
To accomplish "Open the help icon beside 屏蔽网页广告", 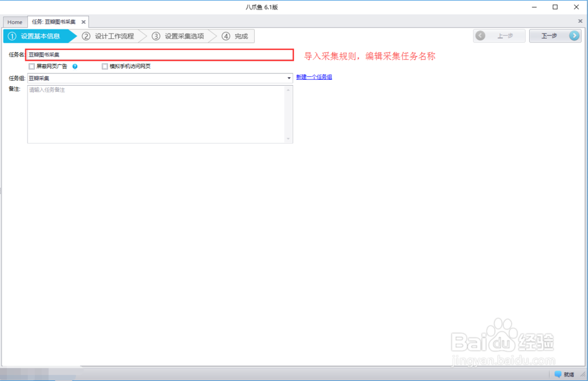I will (x=75, y=66).
